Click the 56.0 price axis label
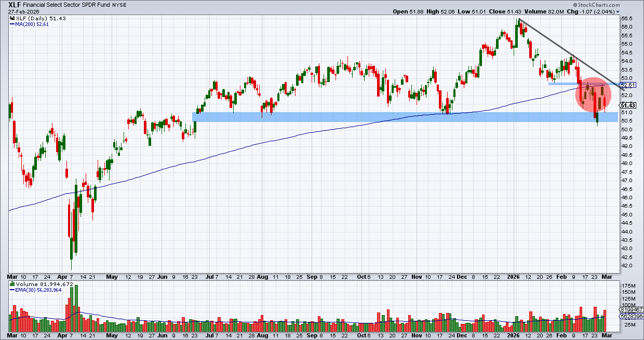This screenshot has height=340, width=644. pyautogui.click(x=626, y=27)
